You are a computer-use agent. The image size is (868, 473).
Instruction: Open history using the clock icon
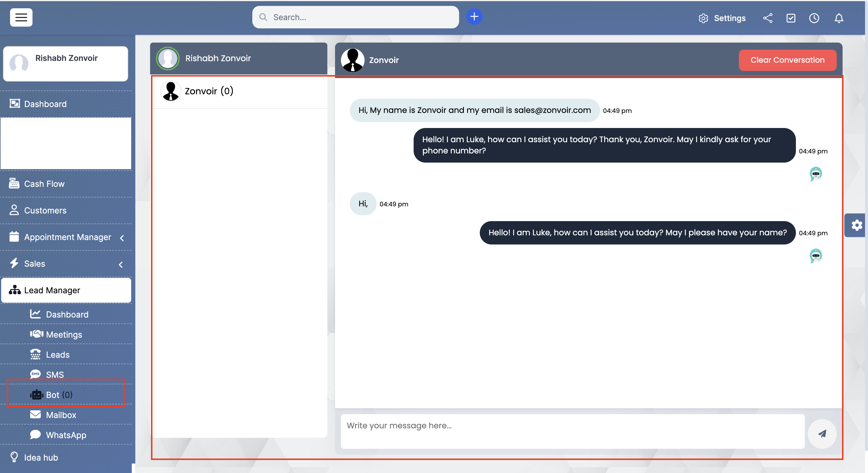click(814, 18)
